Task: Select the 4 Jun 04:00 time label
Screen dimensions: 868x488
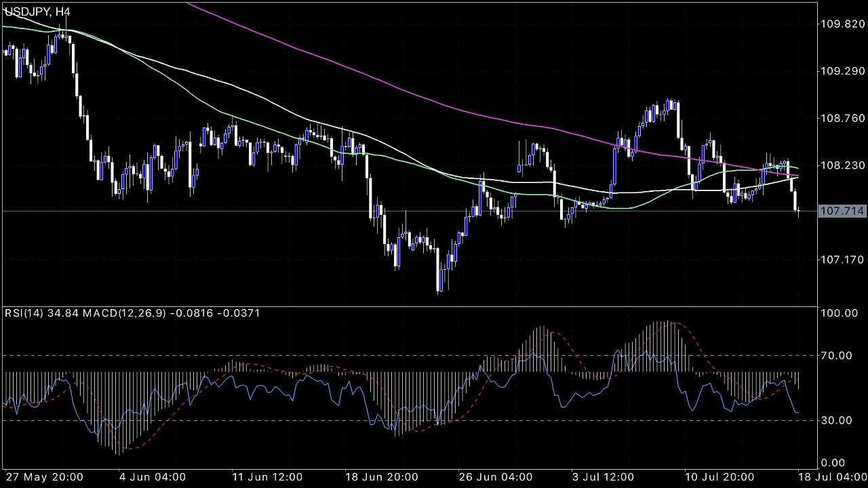Action: click(x=152, y=477)
